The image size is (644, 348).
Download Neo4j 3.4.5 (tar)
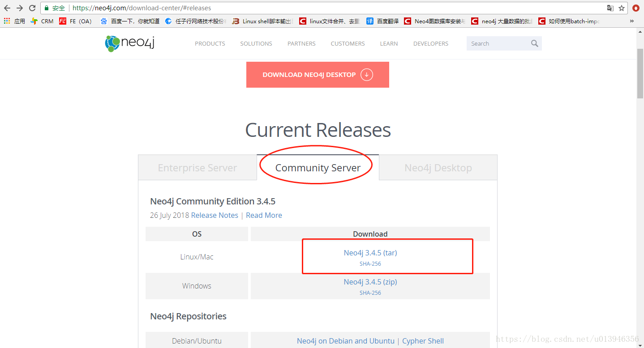point(370,253)
